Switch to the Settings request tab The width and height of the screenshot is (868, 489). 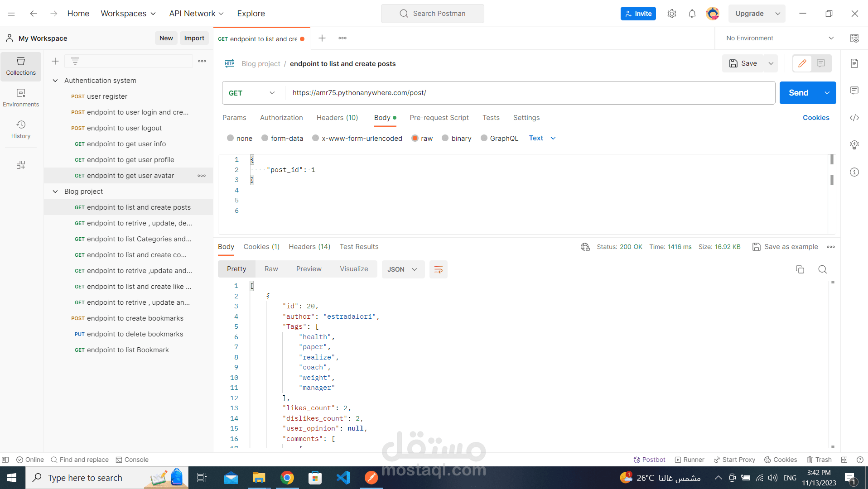point(526,118)
